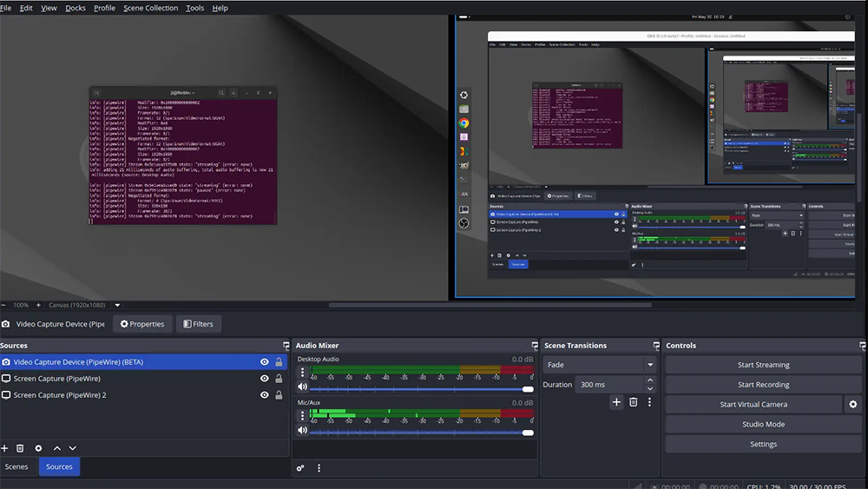Decrease the transition duration with the down arrow
The width and height of the screenshot is (868, 489).
click(x=650, y=389)
